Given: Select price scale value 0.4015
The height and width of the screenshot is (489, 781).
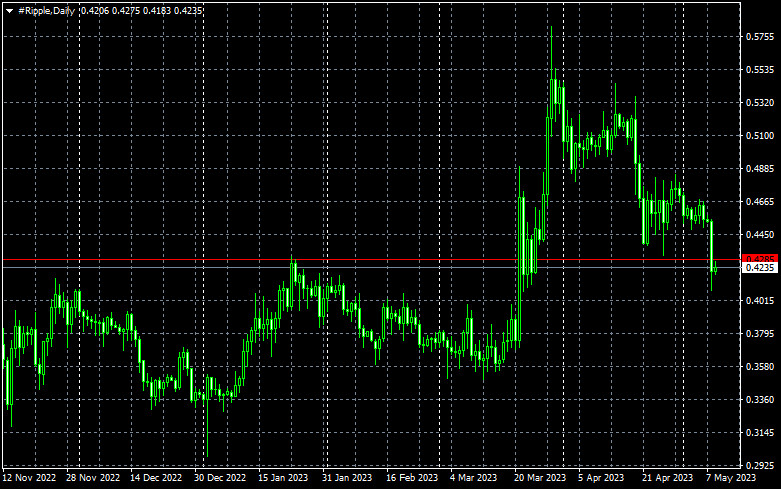Looking at the screenshot, I should pyautogui.click(x=760, y=301).
